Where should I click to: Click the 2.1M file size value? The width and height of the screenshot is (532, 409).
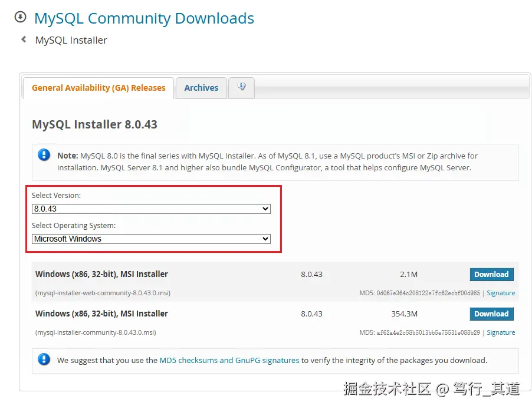409,275
